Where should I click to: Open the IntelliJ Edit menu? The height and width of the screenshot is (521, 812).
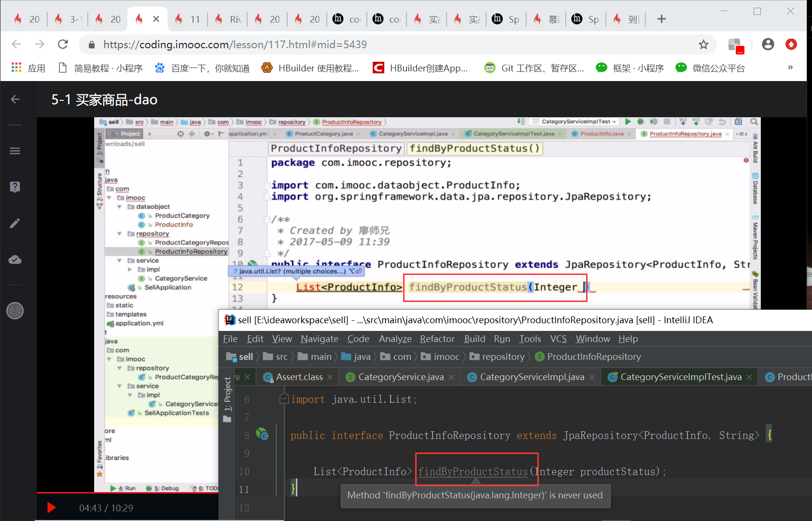(255, 339)
